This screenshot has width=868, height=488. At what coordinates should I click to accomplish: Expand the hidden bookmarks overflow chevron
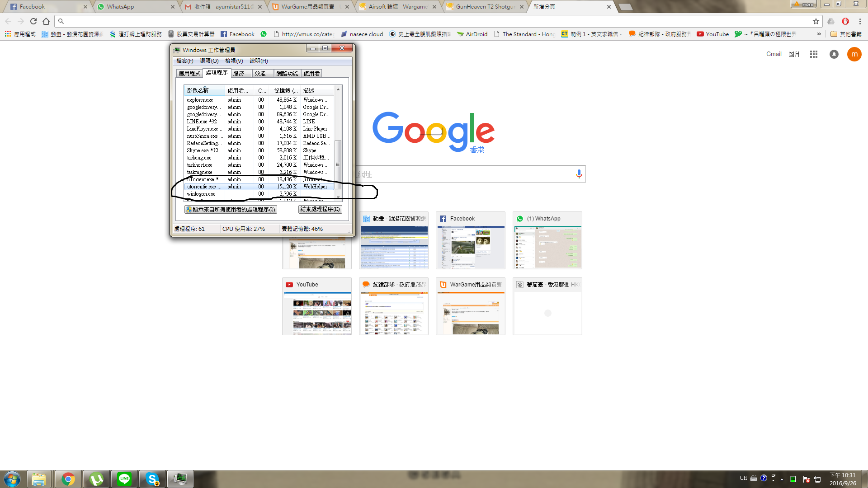[x=819, y=34]
